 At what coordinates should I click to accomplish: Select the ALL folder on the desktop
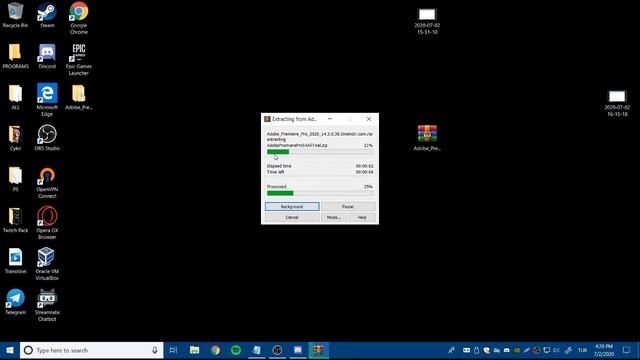(15, 97)
